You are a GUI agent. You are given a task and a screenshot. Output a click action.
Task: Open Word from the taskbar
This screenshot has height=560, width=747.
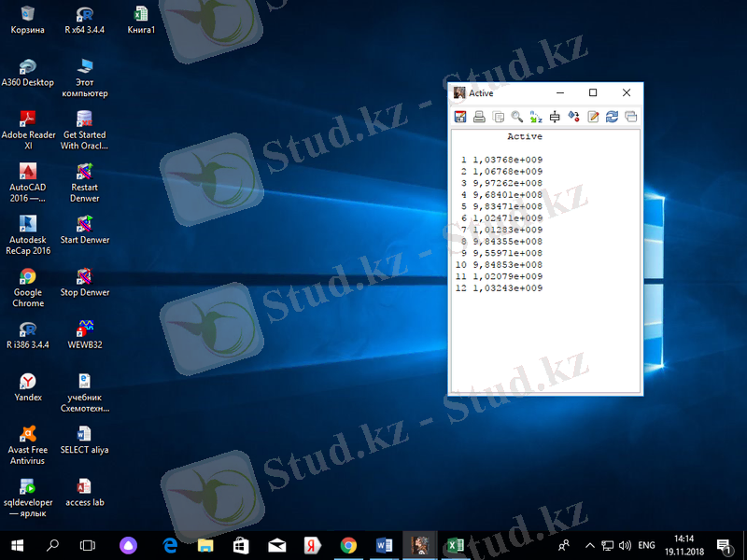385,544
